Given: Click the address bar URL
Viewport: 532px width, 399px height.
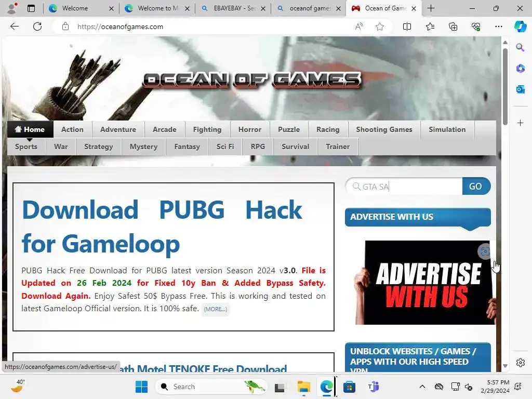Looking at the screenshot, I should [120, 26].
